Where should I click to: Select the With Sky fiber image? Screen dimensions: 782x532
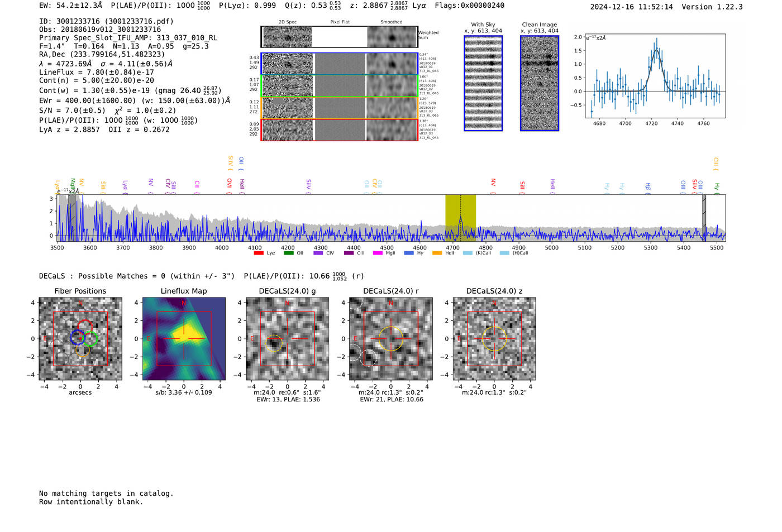pyautogui.click(x=483, y=83)
